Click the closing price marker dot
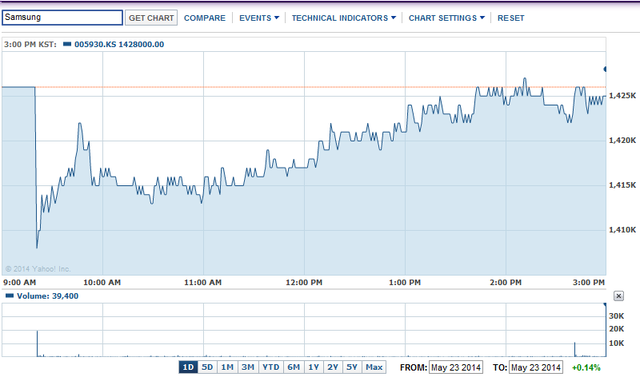The width and height of the screenshot is (640, 377). pos(605,69)
